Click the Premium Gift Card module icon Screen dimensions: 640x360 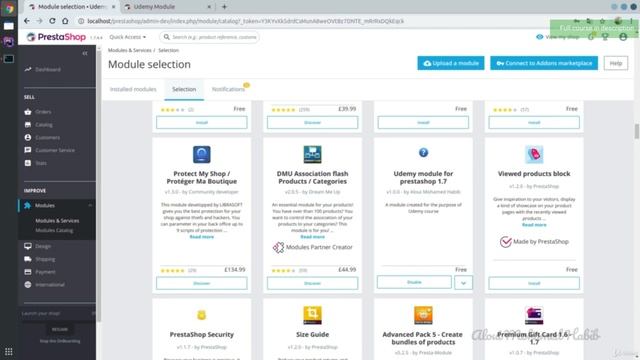tap(534, 316)
